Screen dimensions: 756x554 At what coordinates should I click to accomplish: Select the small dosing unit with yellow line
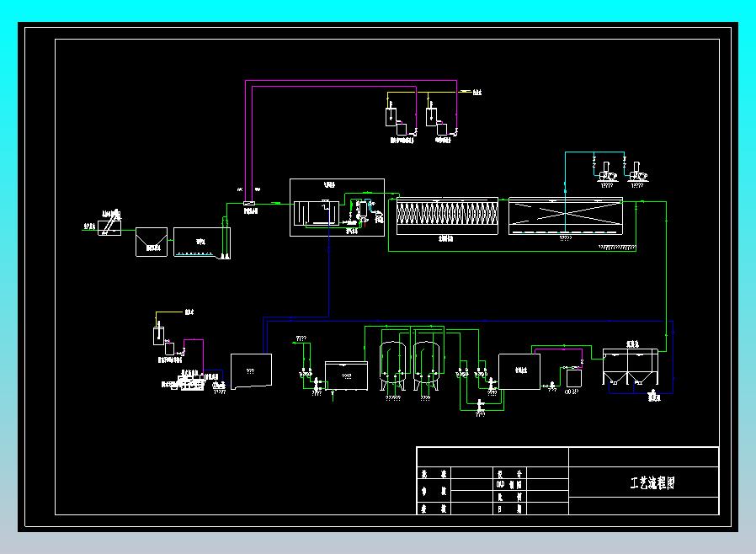164,337
